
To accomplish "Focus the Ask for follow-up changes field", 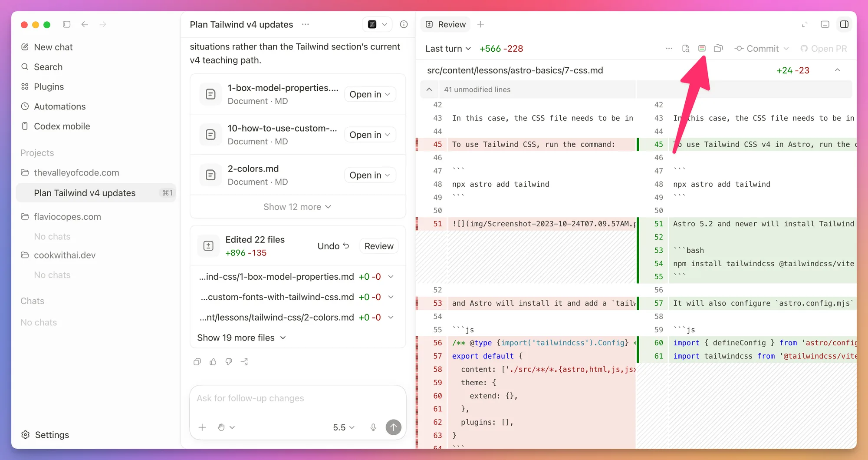I will [x=298, y=398].
